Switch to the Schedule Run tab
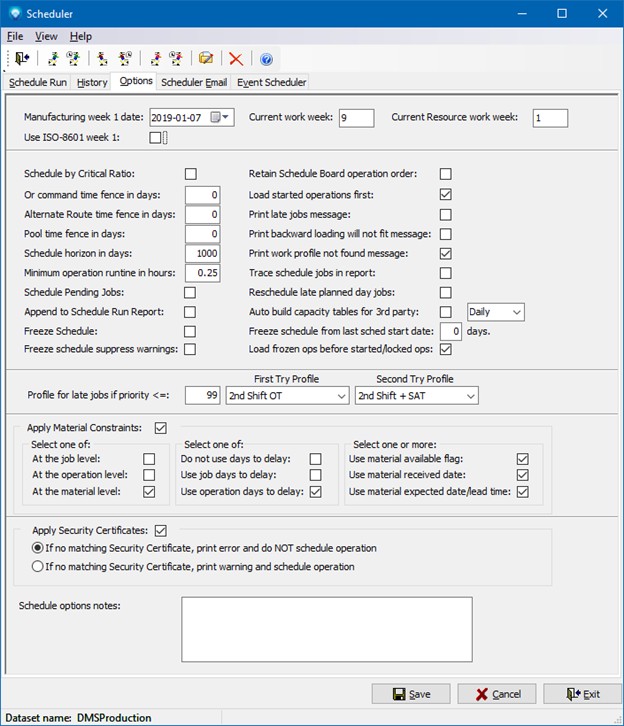Viewport: 624px width, 726px height. pyautogui.click(x=37, y=82)
